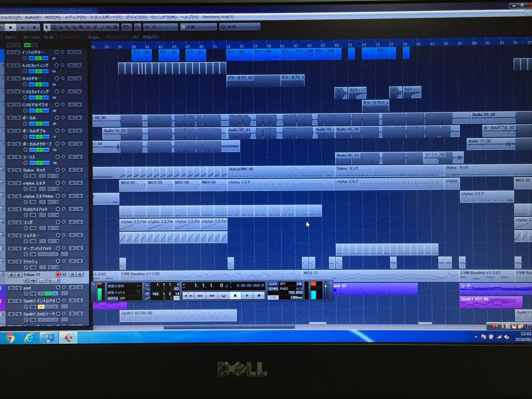Solo the シェイカー track

pos(18,235)
